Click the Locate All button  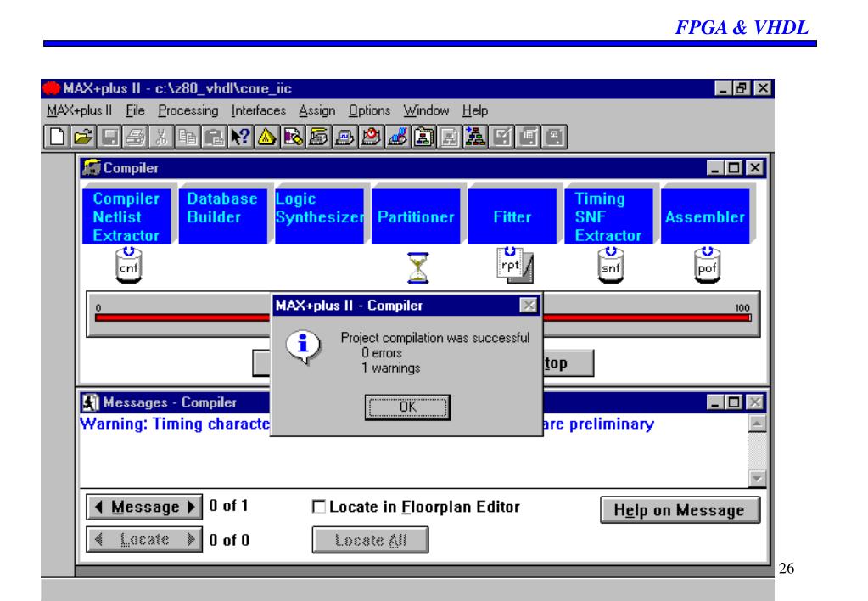tap(370, 540)
